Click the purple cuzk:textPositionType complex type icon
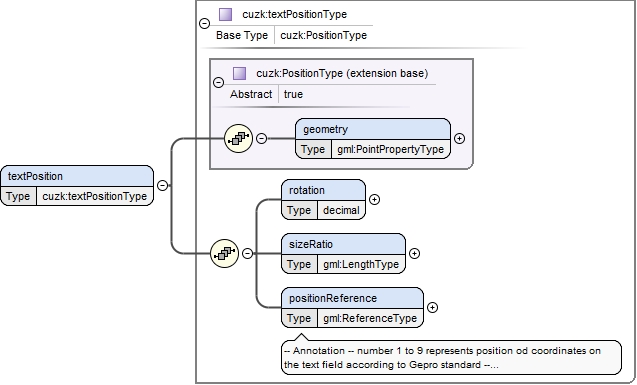The height and width of the screenshot is (385, 637). tap(225, 14)
